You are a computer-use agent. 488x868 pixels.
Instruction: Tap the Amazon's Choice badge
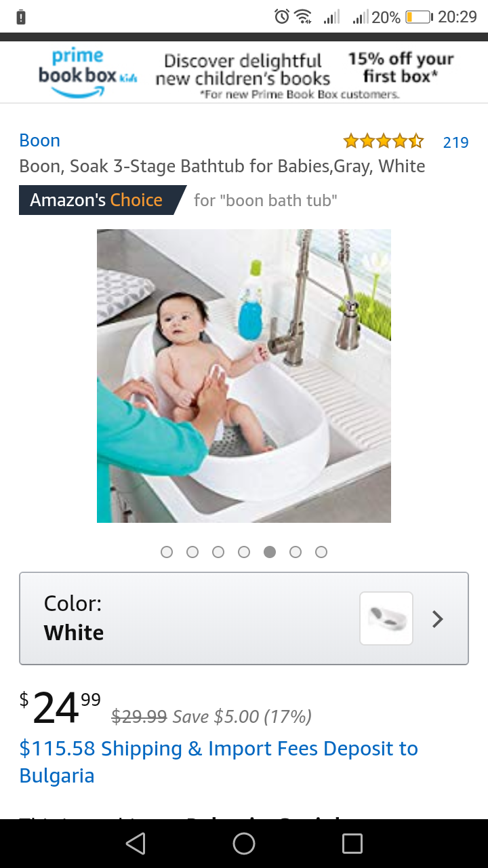coord(102,200)
